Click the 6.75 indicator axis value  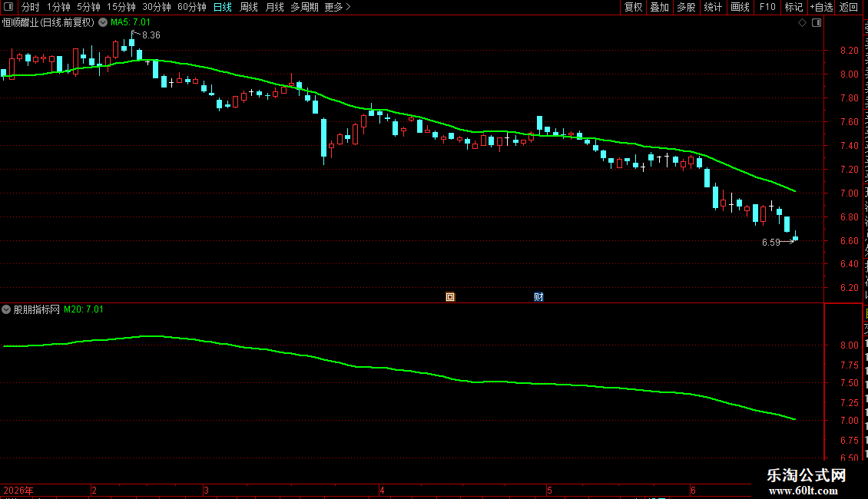(x=849, y=441)
